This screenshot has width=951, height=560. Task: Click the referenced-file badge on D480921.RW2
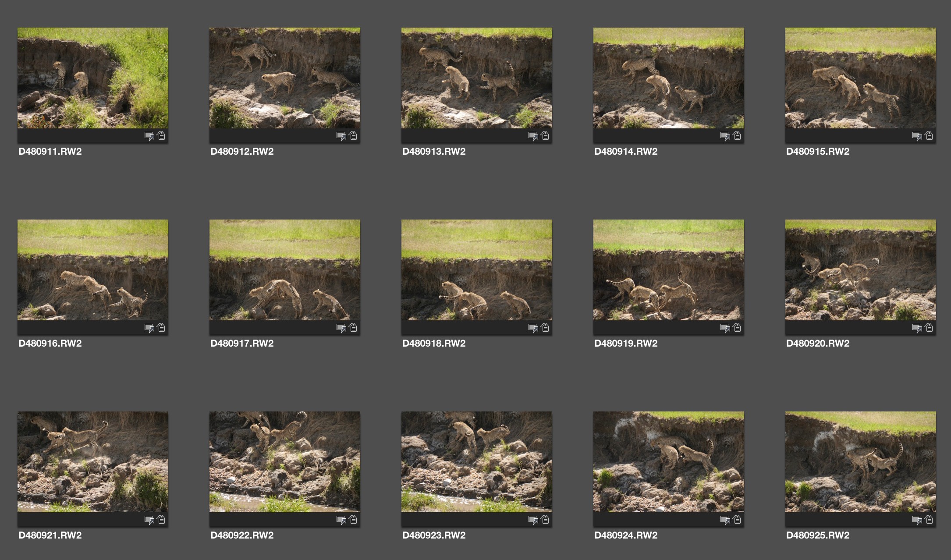(149, 520)
